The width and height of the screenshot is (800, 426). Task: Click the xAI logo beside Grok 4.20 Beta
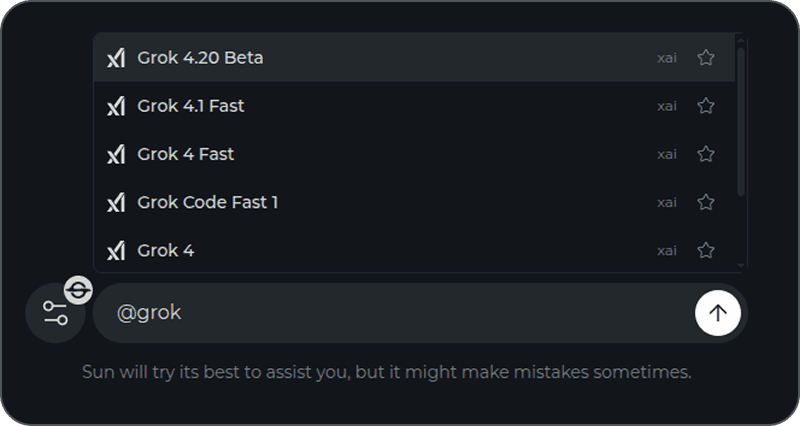click(116, 58)
